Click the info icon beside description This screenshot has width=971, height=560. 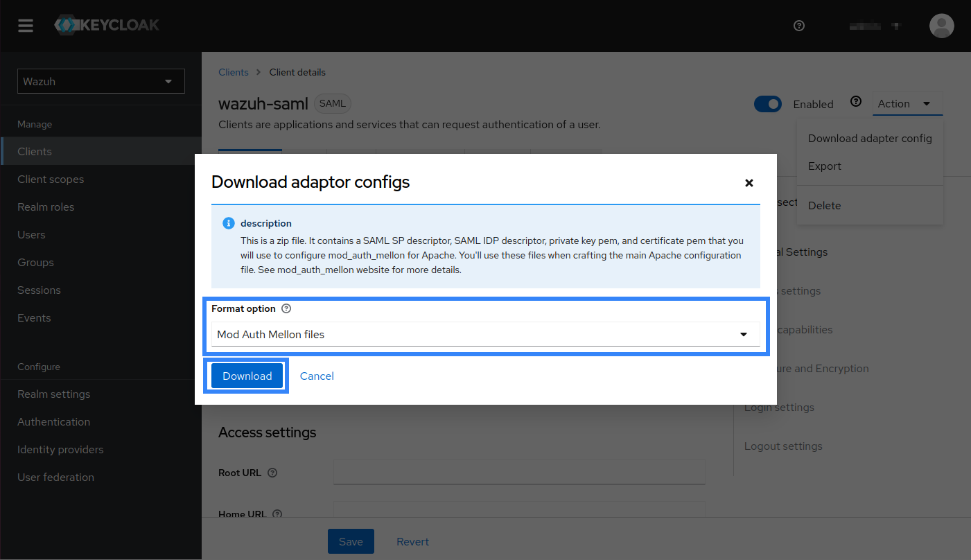pos(228,223)
